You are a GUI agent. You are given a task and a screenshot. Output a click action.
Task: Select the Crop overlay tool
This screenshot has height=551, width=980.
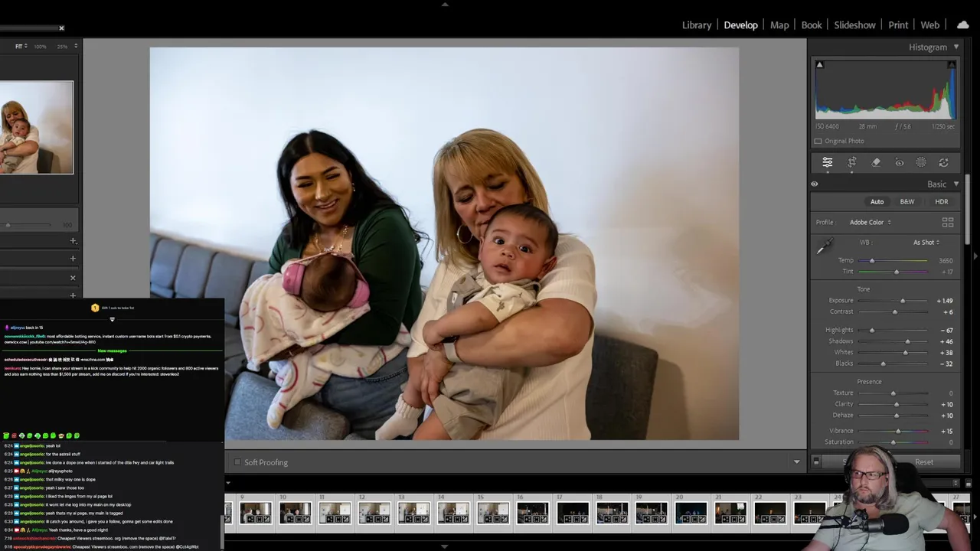tap(851, 162)
